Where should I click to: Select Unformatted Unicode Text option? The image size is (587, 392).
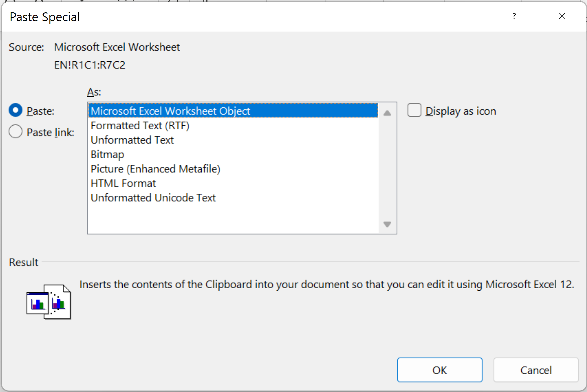[233, 197]
